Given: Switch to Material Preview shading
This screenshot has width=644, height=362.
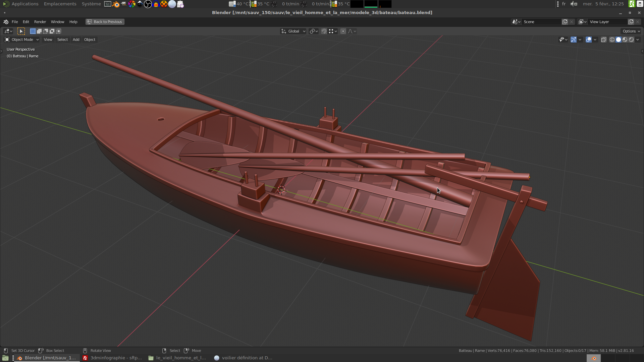Looking at the screenshot, I should click(x=625, y=40).
